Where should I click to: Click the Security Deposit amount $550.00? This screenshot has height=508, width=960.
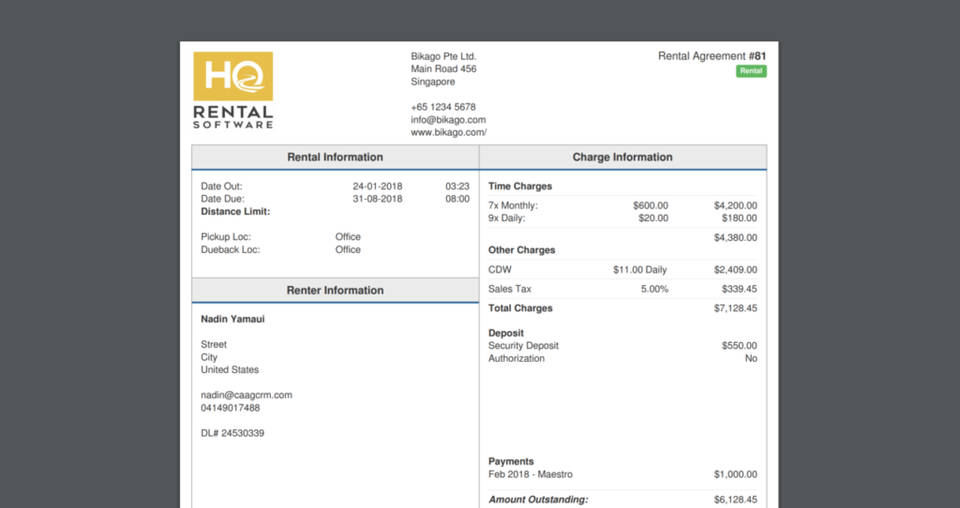739,346
